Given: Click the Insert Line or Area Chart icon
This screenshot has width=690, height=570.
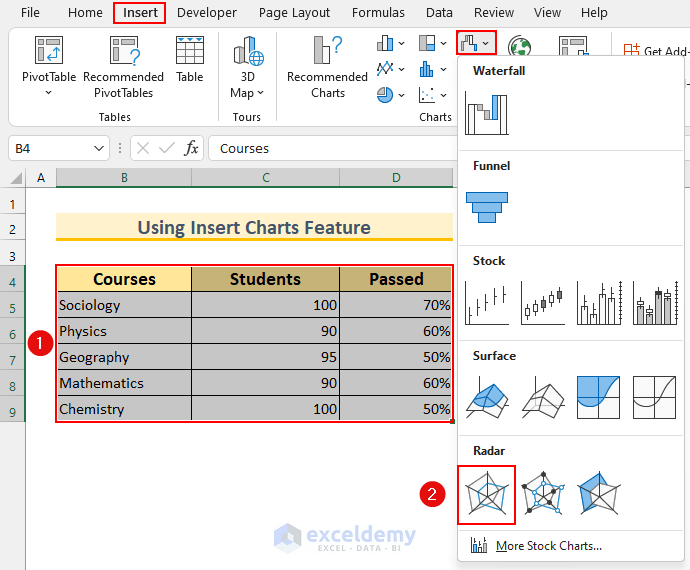Looking at the screenshot, I should point(385,69).
